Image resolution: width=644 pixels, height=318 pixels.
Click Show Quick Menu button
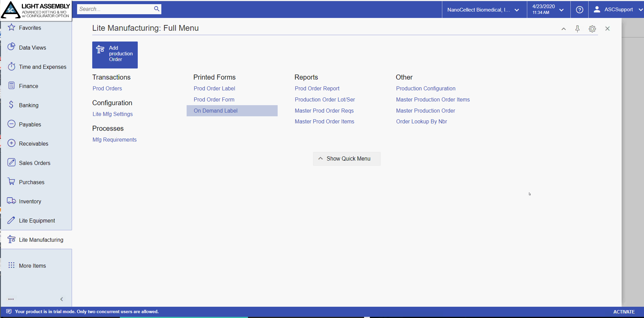point(347,159)
